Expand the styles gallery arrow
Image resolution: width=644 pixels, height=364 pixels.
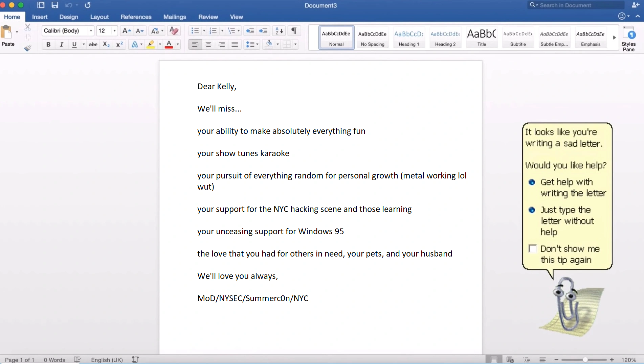[x=615, y=38]
